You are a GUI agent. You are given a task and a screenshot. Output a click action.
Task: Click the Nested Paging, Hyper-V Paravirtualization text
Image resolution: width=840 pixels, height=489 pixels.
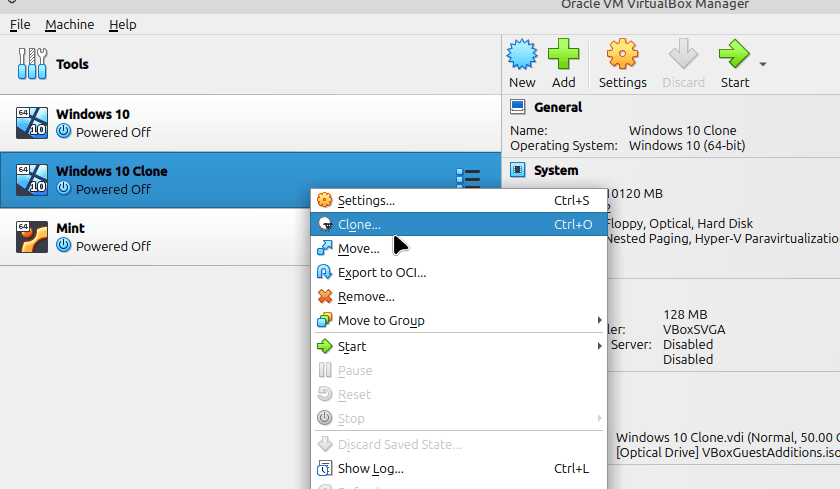(x=724, y=238)
